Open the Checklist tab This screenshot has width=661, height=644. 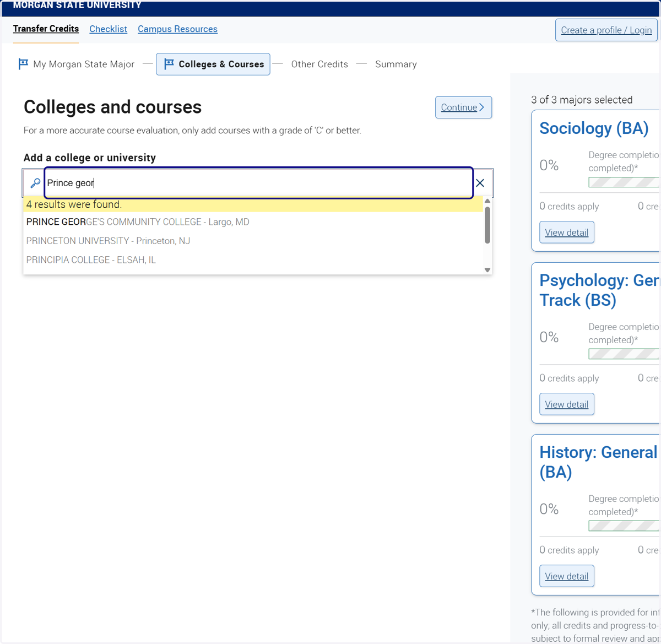[x=108, y=29]
